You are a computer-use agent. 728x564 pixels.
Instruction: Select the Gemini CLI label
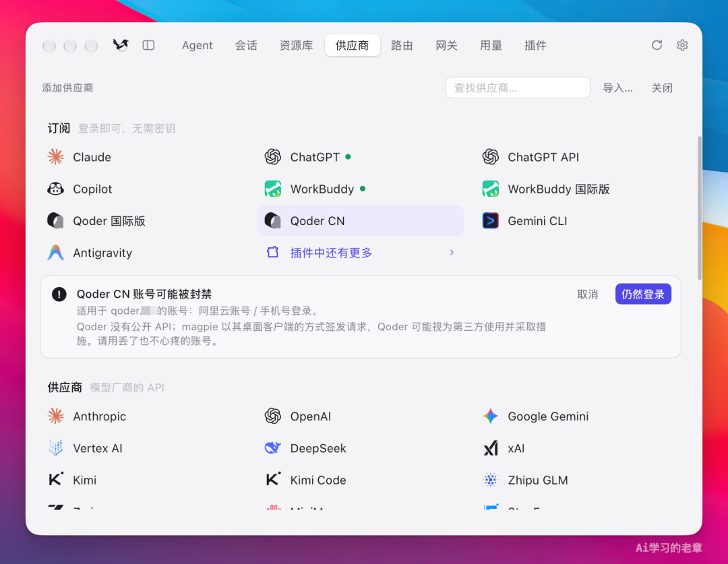[x=537, y=221]
